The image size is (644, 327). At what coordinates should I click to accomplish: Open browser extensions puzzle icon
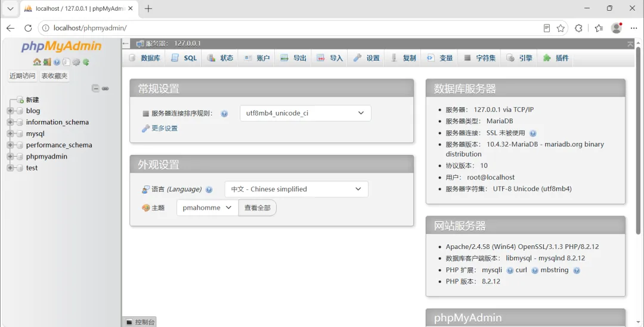pos(578,28)
